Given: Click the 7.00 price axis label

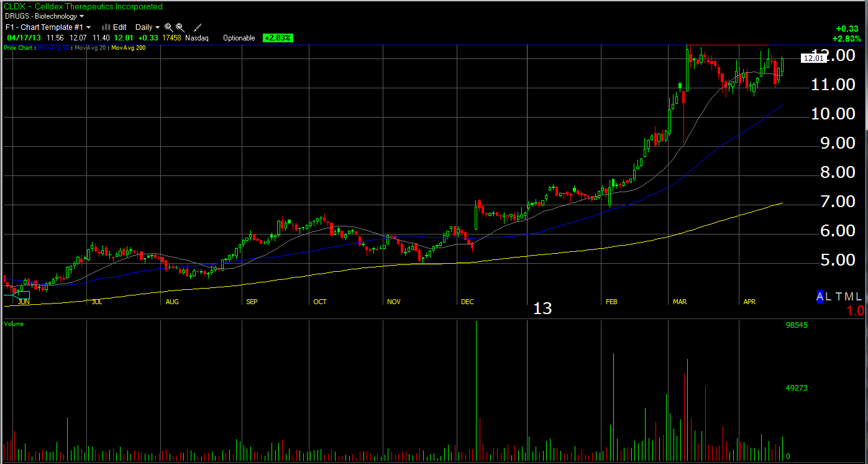Looking at the screenshot, I should click(x=838, y=202).
